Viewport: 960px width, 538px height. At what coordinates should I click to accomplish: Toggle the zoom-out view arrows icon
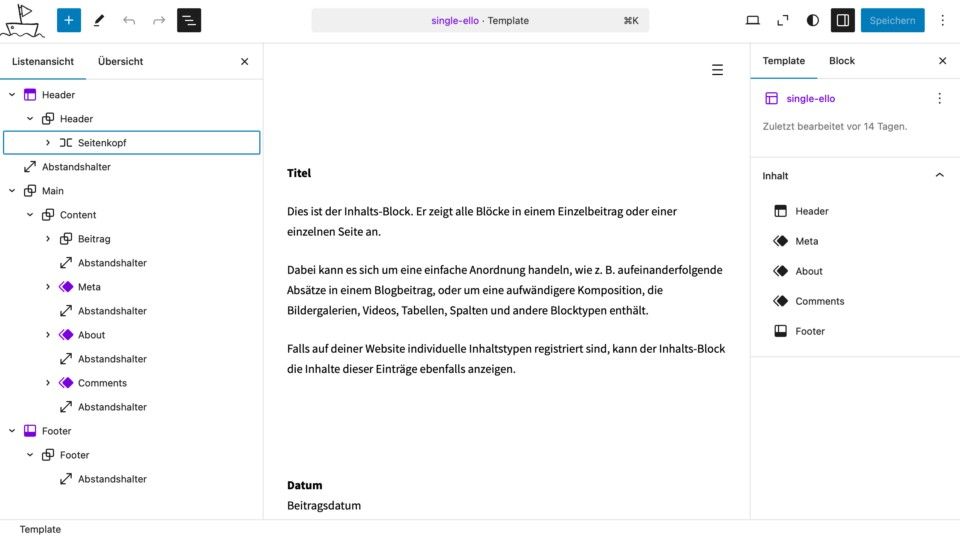point(783,20)
